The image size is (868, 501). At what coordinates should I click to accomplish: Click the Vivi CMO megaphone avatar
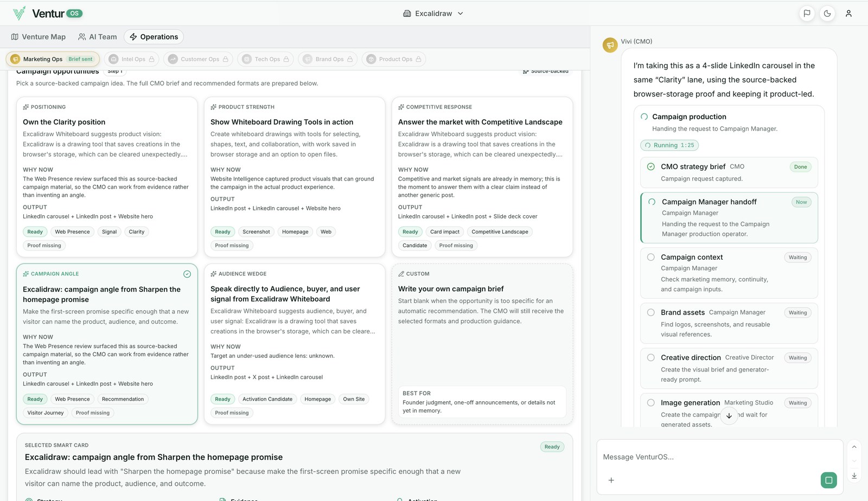coord(610,45)
